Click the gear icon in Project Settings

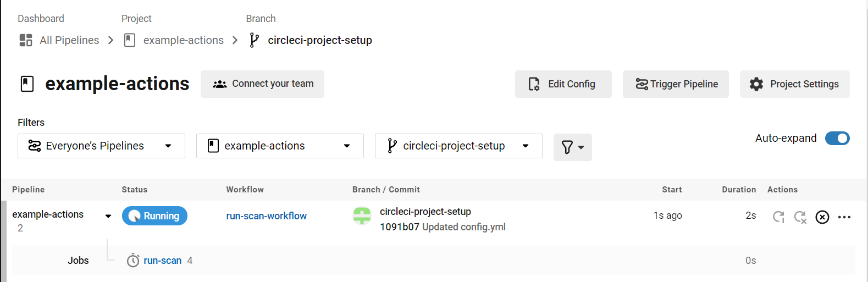756,84
